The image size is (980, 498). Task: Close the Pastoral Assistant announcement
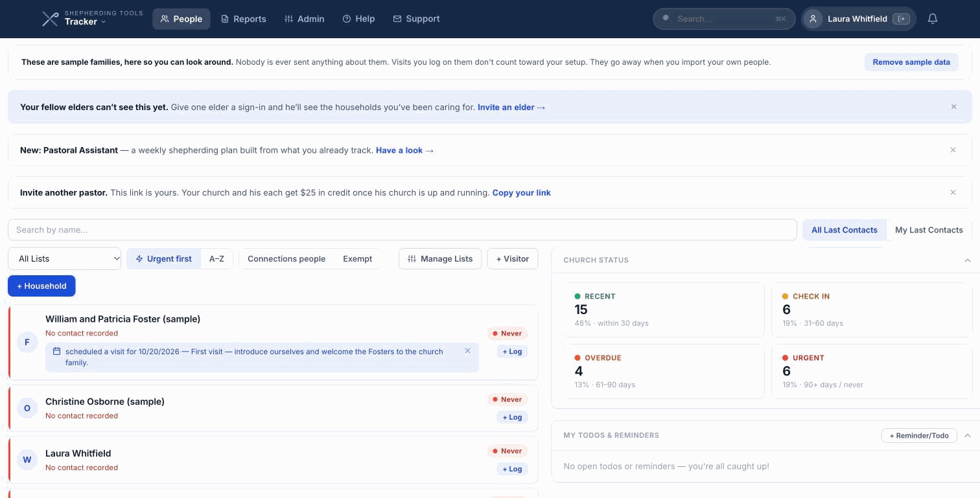tap(953, 150)
